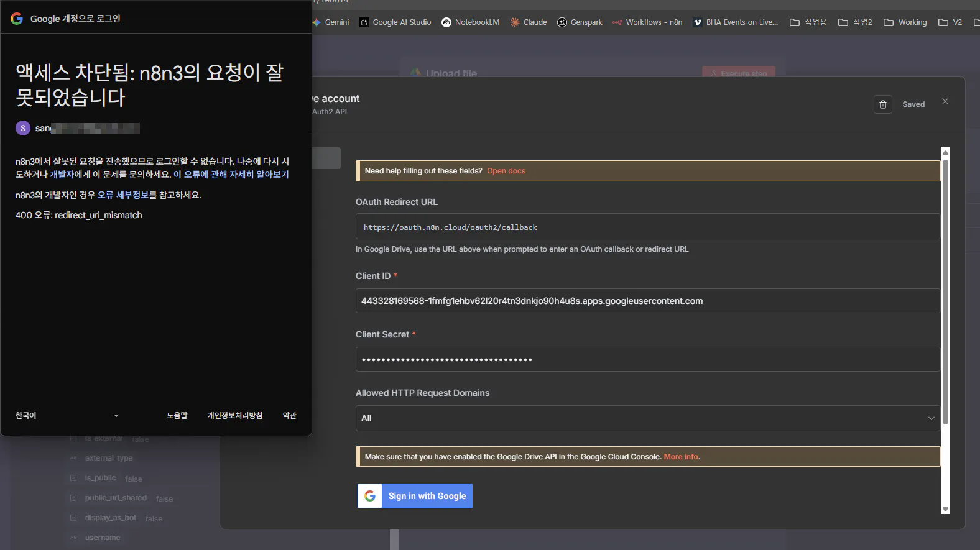Open BHA Events on Live bookmark

[736, 22]
